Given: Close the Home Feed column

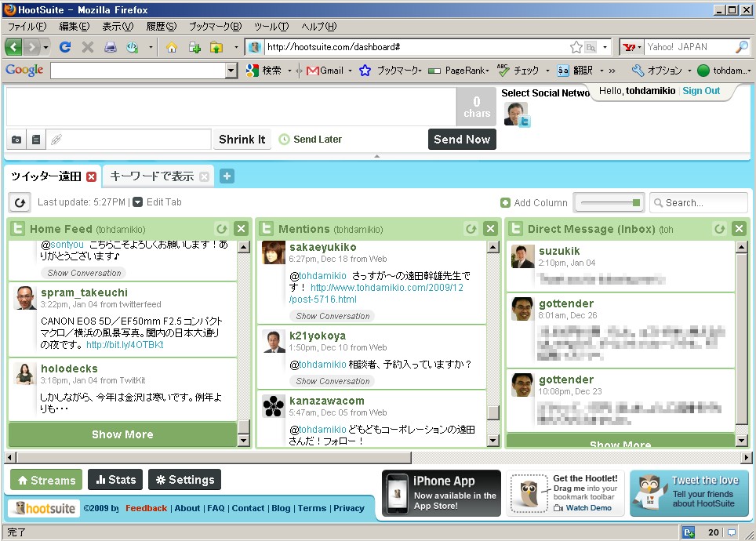Looking at the screenshot, I should [241, 228].
